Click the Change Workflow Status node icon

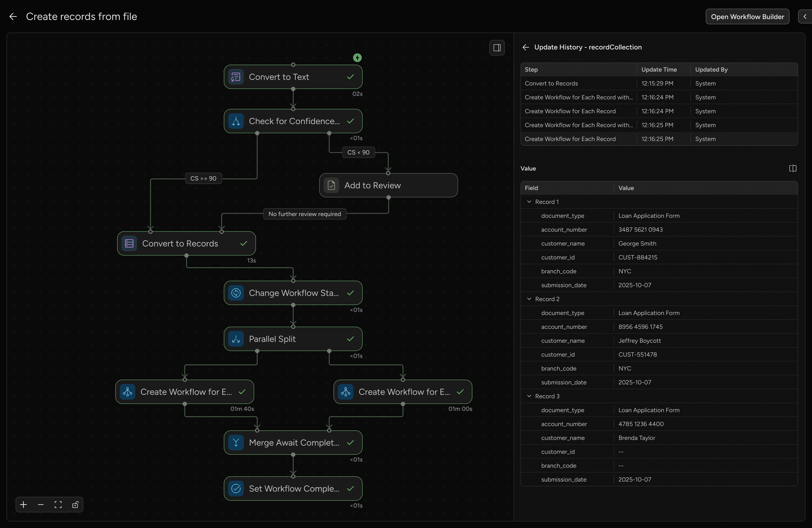[236, 293]
